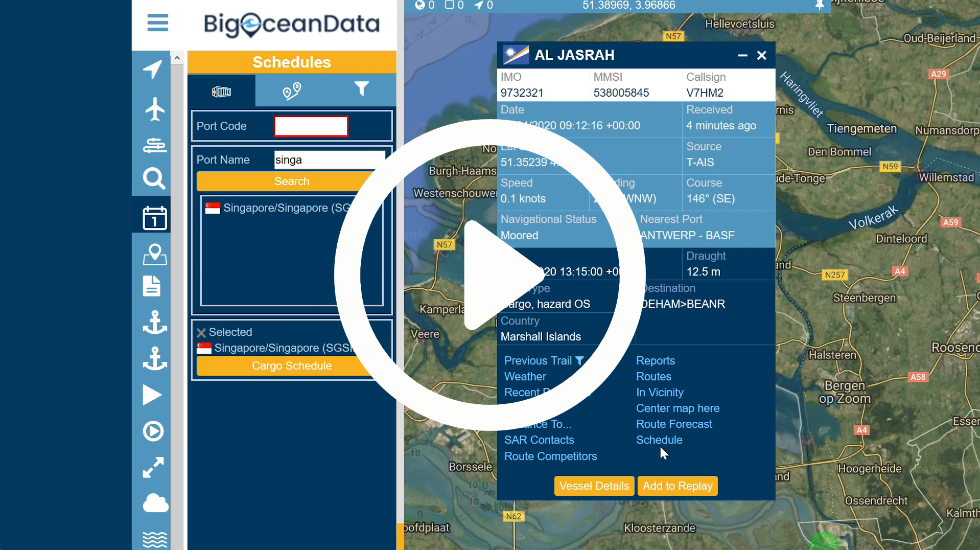This screenshot has width=980, height=550.
Task: Select the Schedules calendar sidebar icon
Action: point(154,218)
